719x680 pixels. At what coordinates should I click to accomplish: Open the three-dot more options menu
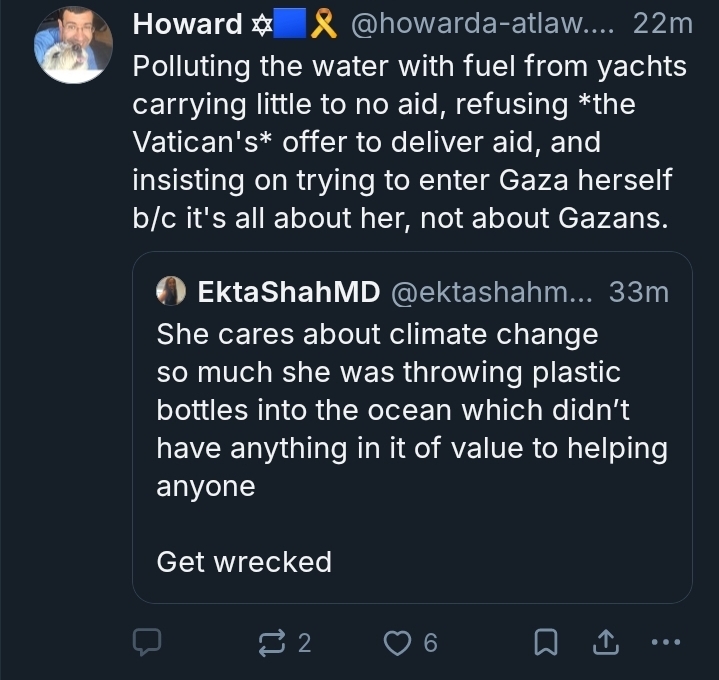[x=665, y=643]
